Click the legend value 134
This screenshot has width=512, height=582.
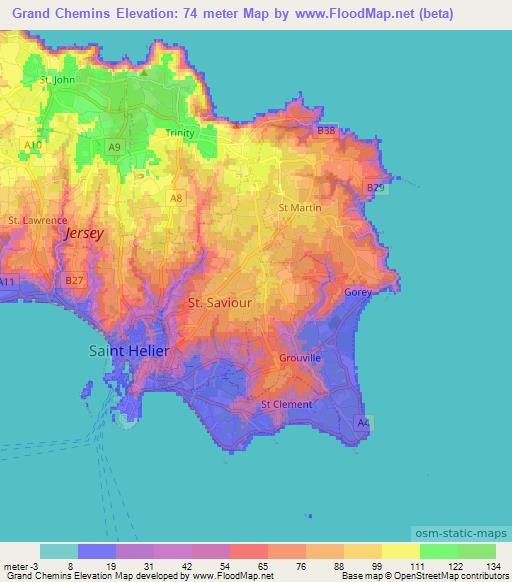click(x=493, y=567)
